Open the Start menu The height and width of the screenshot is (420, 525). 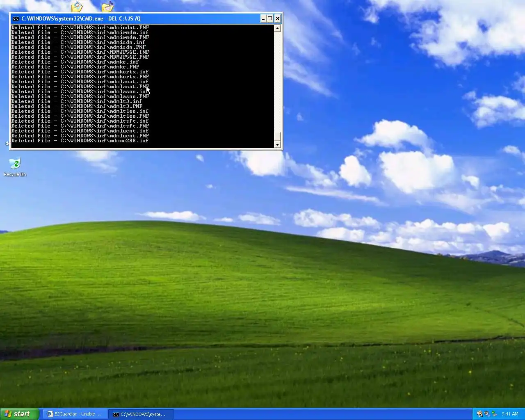coord(20,414)
